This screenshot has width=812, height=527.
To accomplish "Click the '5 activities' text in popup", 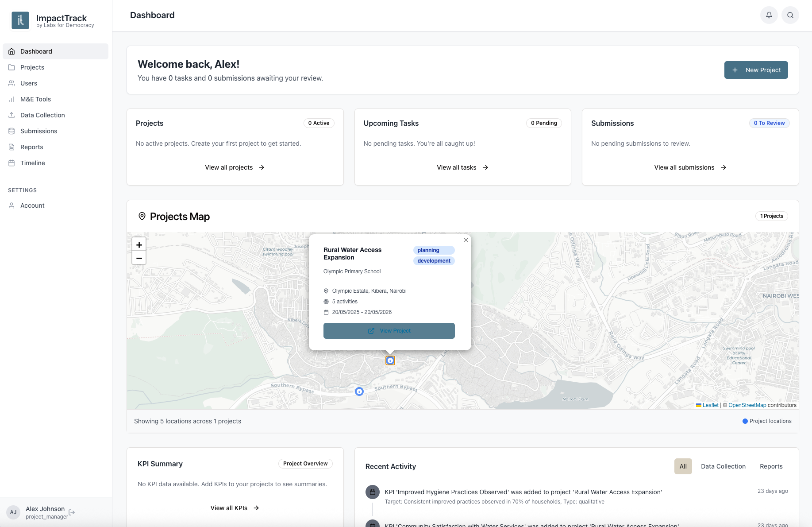I will 345,302.
